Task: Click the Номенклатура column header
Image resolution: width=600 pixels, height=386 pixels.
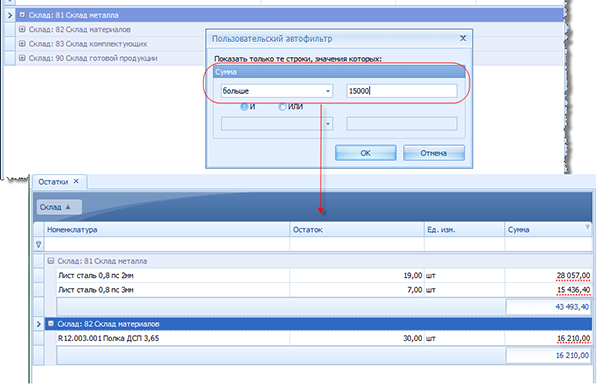Action: [x=167, y=230]
